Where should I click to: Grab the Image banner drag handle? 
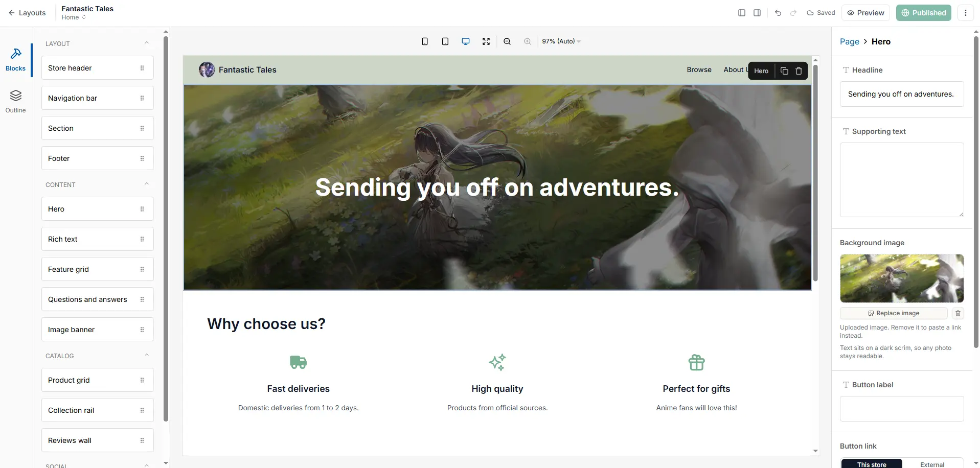142,330
